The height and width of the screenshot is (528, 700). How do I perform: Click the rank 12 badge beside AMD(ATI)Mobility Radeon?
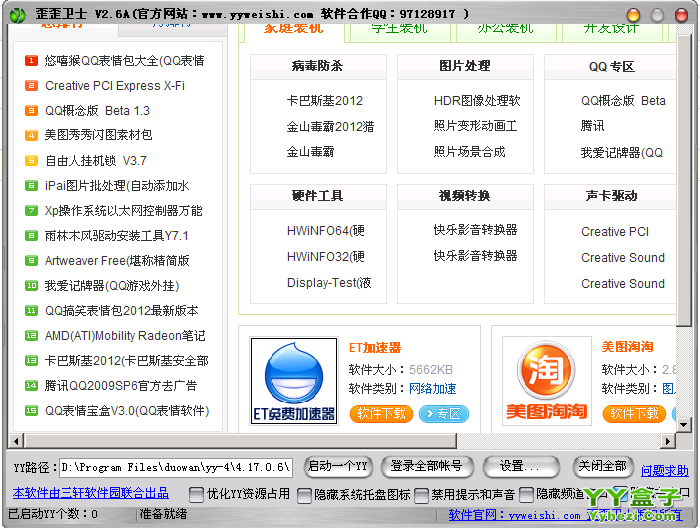(x=31, y=336)
